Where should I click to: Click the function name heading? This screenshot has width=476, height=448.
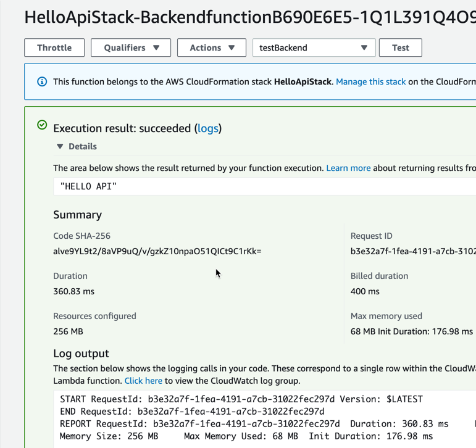(250, 17)
